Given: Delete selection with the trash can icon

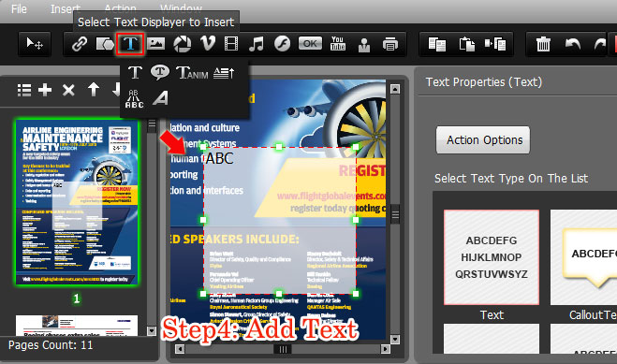Looking at the screenshot, I should [x=543, y=44].
